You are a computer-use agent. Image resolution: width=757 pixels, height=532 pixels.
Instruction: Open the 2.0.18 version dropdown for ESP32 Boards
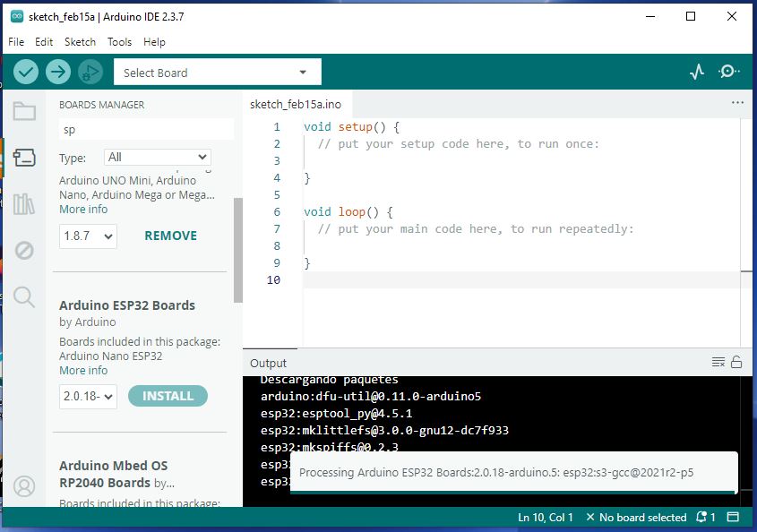click(x=87, y=396)
